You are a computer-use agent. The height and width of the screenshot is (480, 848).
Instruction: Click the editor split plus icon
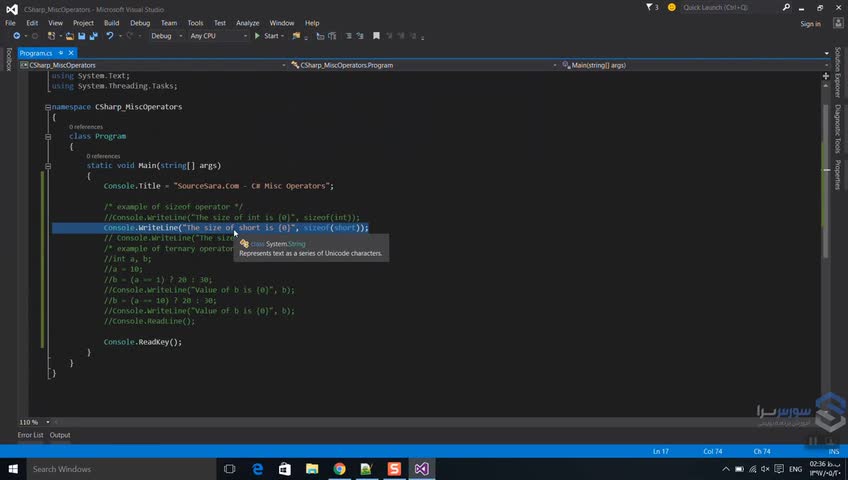[x=826, y=76]
